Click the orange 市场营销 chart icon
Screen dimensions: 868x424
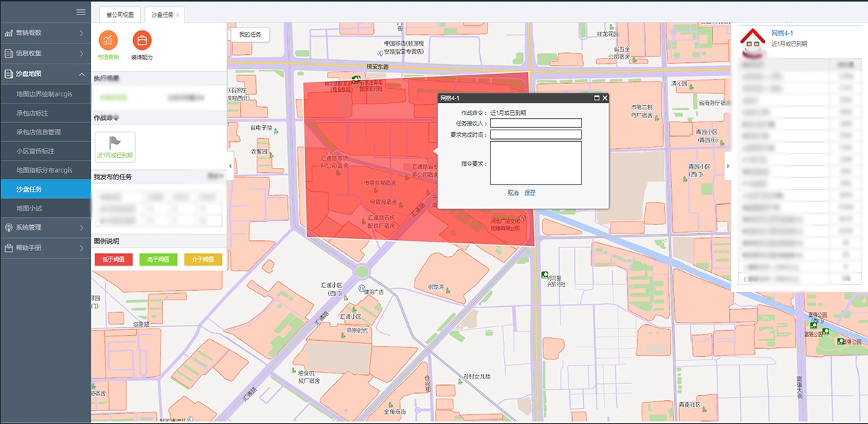pyautogui.click(x=108, y=40)
